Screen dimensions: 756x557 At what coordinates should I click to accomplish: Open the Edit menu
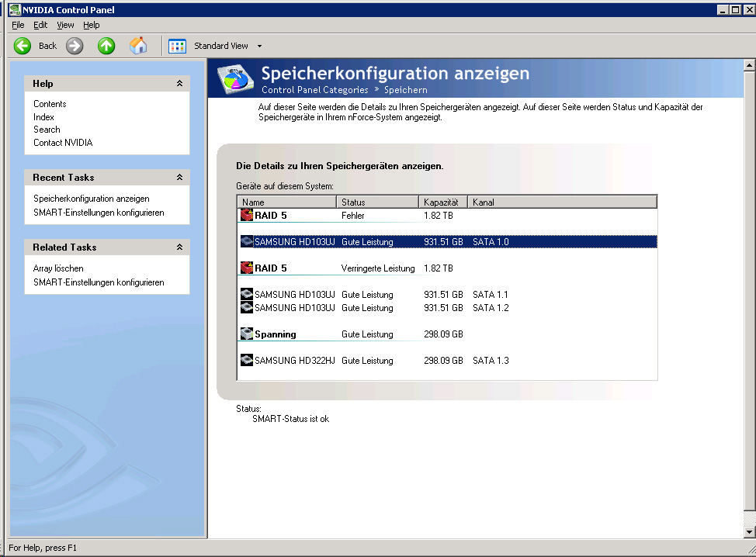click(x=40, y=25)
